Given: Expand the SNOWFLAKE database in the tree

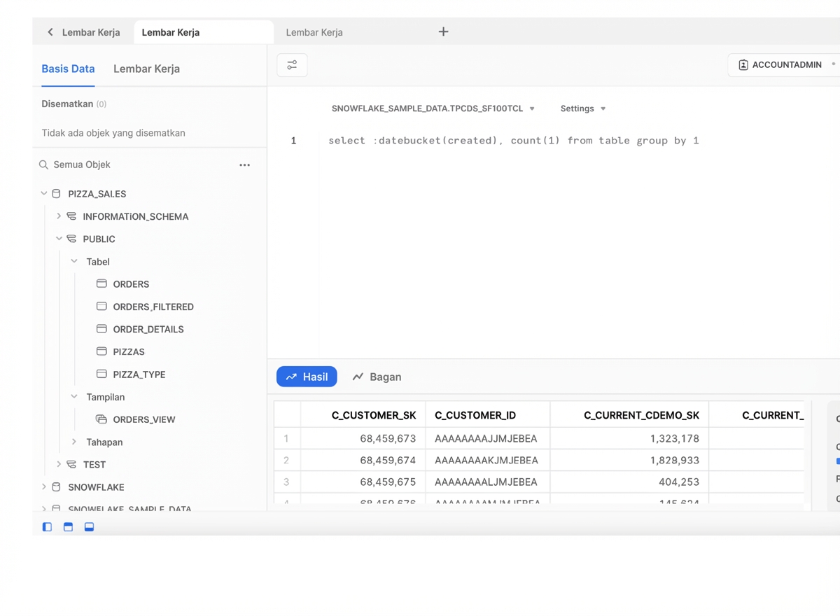Looking at the screenshot, I should (43, 486).
